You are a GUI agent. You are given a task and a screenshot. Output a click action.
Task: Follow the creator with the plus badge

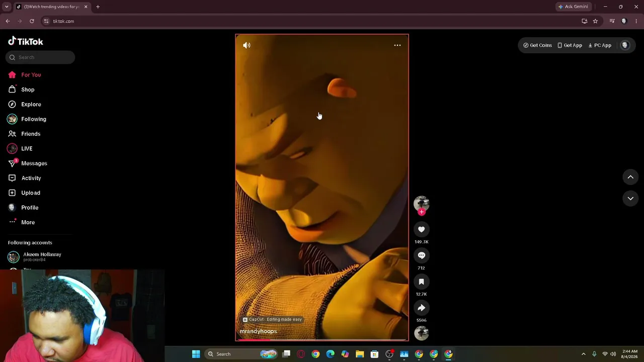[422, 212]
